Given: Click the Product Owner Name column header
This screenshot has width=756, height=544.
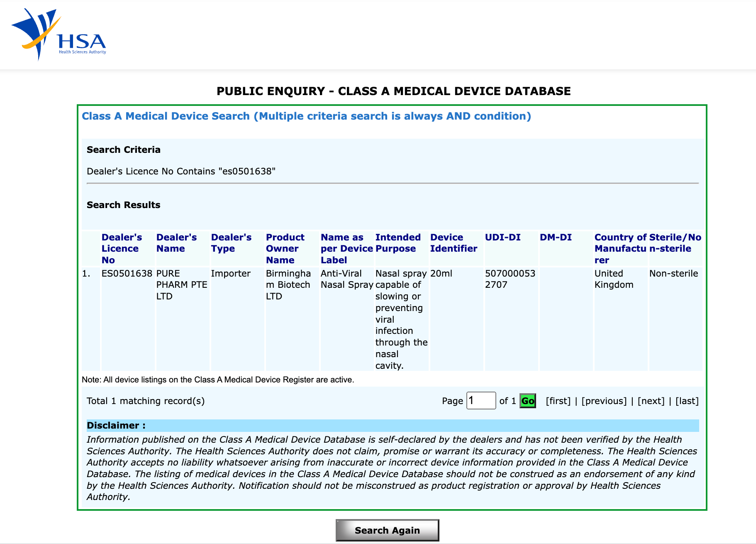Looking at the screenshot, I should pyautogui.click(x=285, y=248).
